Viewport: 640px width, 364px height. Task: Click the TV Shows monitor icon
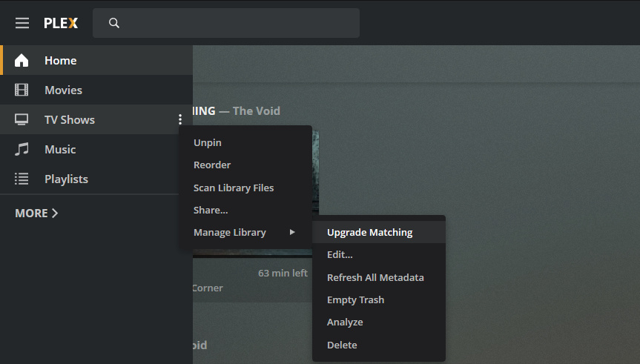[22, 119]
